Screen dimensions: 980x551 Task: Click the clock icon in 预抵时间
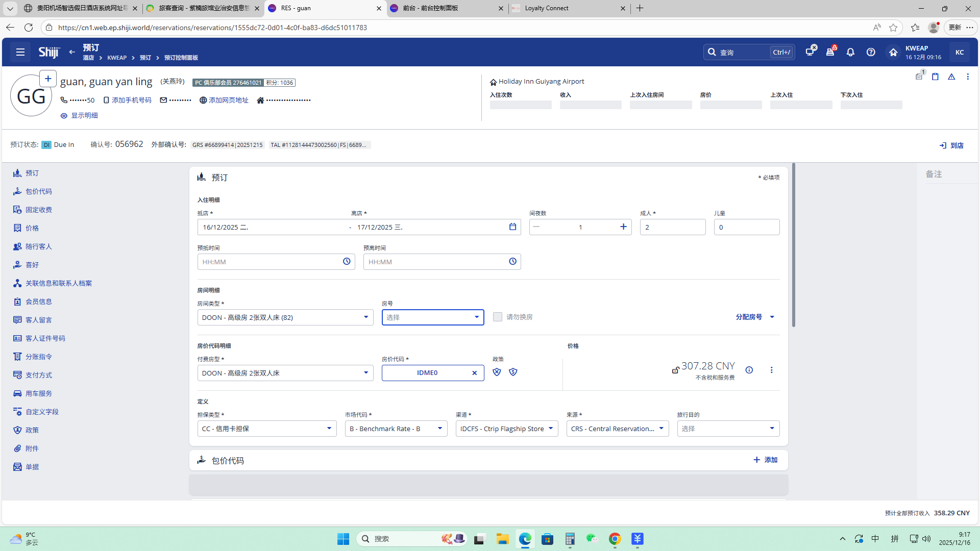[x=347, y=262]
